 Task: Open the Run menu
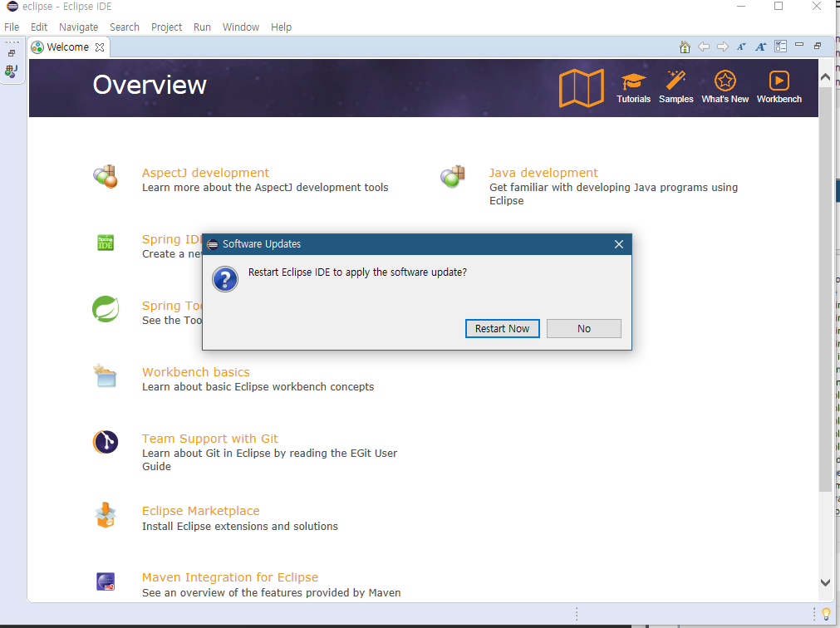[202, 27]
